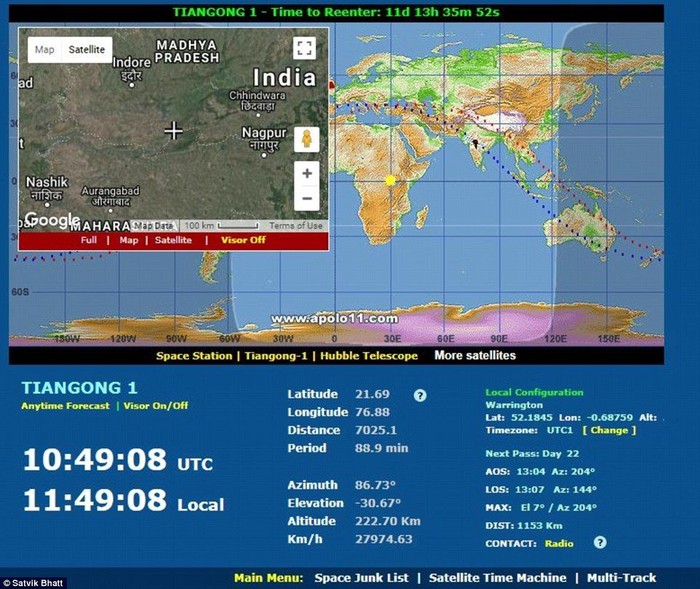This screenshot has height=589, width=700.
Task: Select the Distance value 7025.1
Action: pos(376,430)
